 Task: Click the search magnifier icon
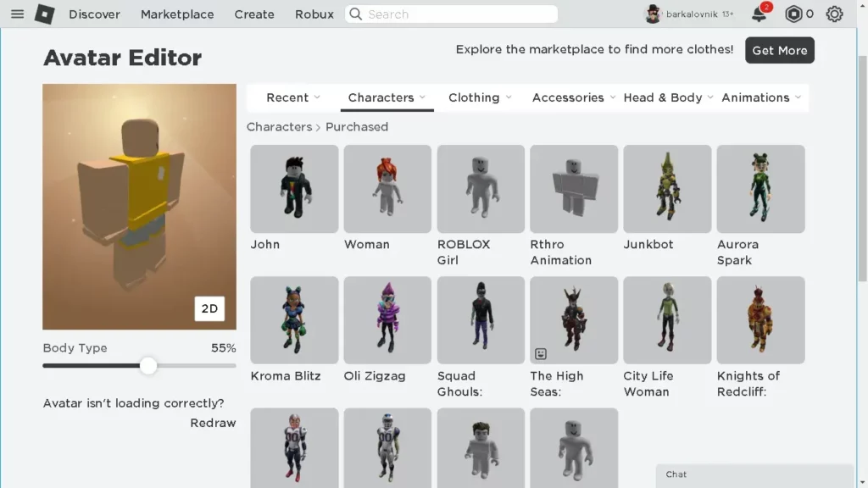tap(356, 14)
